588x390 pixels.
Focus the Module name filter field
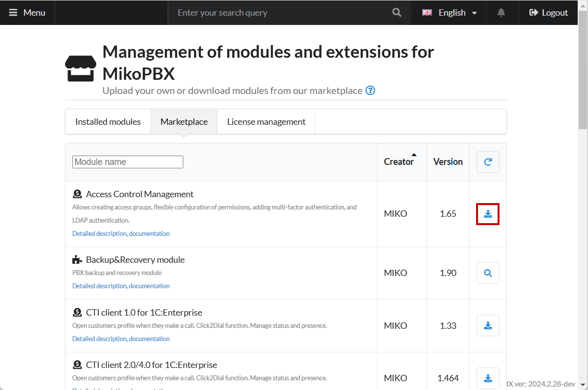pyautogui.click(x=128, y=162)
